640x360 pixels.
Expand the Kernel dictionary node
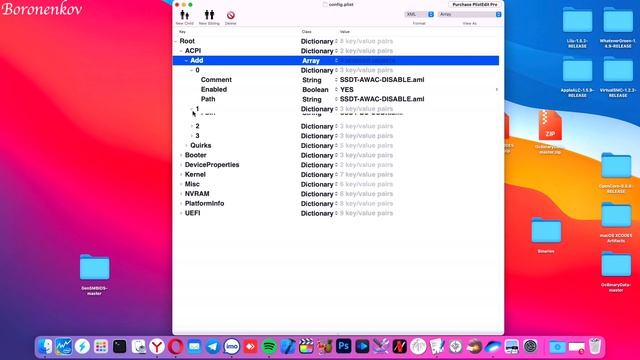[181, 174]
